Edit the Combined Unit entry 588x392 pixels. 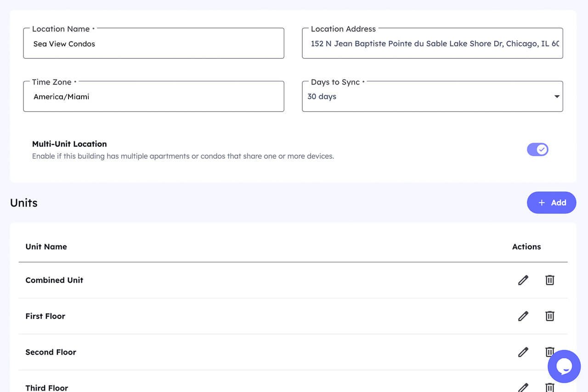523,280
